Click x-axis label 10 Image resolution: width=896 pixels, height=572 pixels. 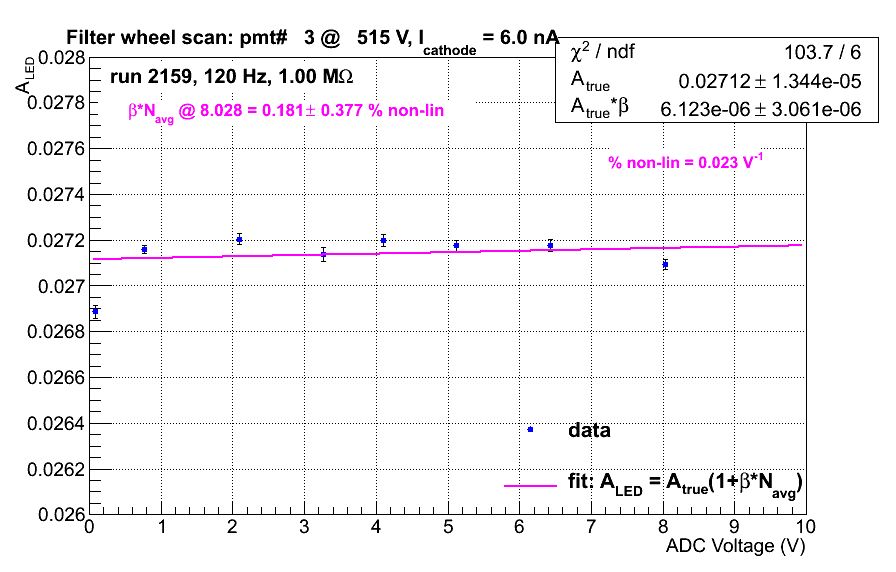tap(805, 526)
